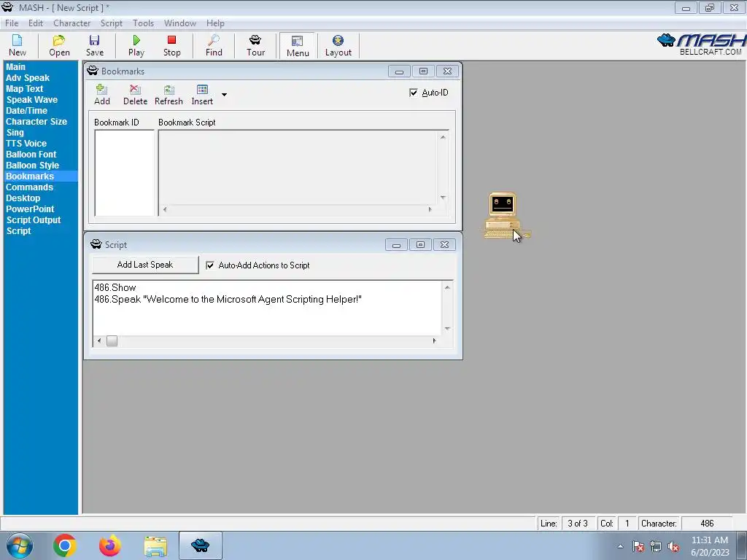Viewport: 747px width, 560px height.
Task: Stop playback with the red Stop icon
Action: (x=172, y=46)
